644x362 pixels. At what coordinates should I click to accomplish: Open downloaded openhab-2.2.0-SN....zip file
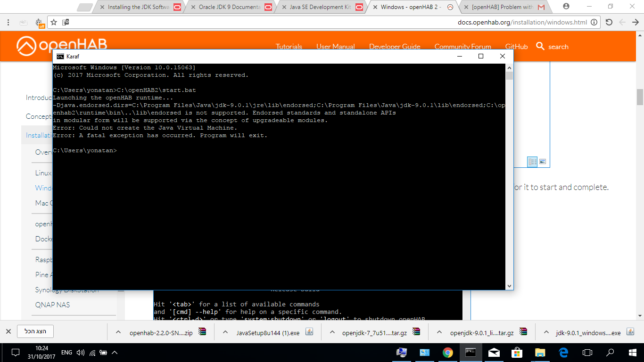(168, 332)
